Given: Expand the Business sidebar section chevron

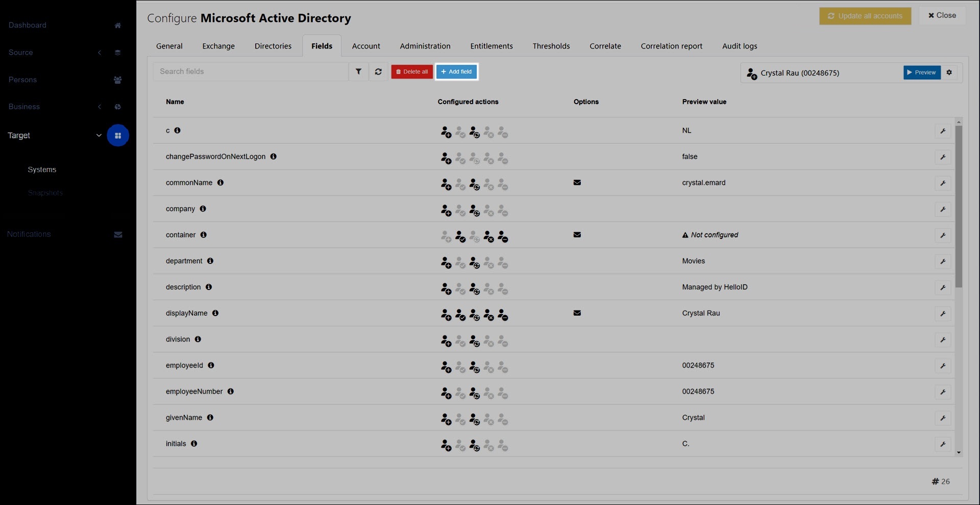Looking at the screenshot, I should point(100,107).
